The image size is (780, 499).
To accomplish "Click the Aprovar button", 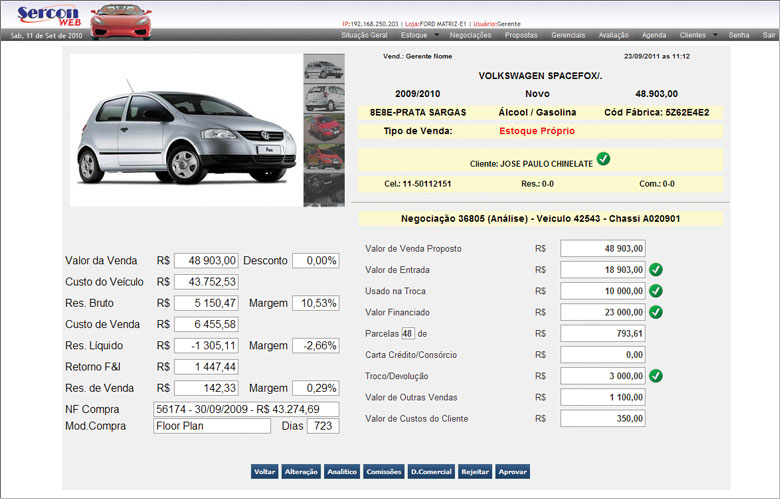I will pos(512,472).
